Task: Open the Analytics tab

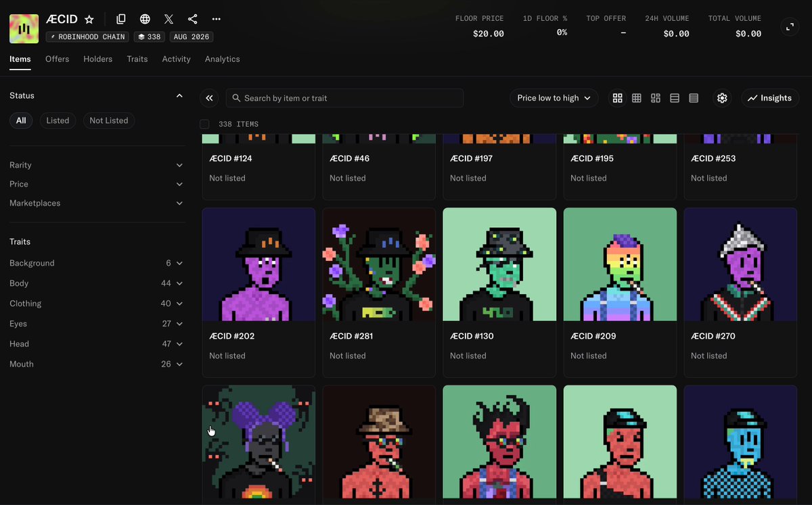Action: 223,59
